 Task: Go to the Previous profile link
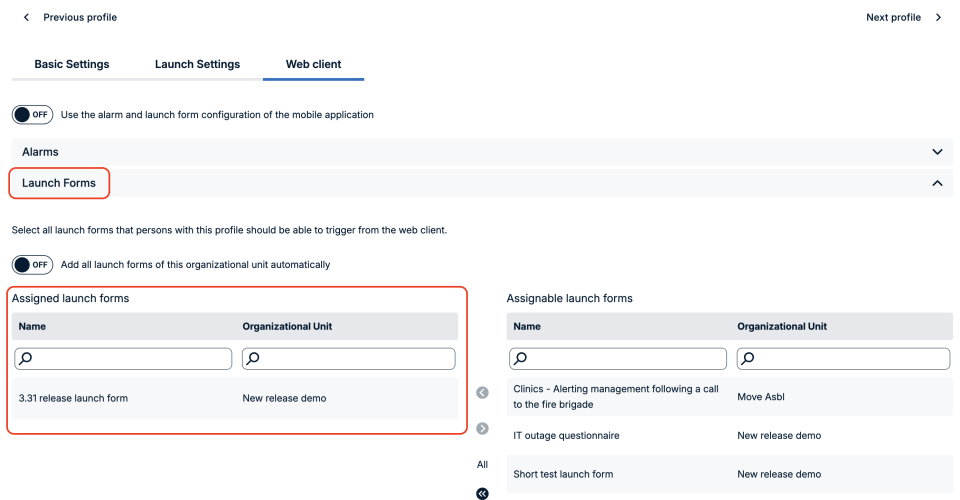[x=80, y=17]
